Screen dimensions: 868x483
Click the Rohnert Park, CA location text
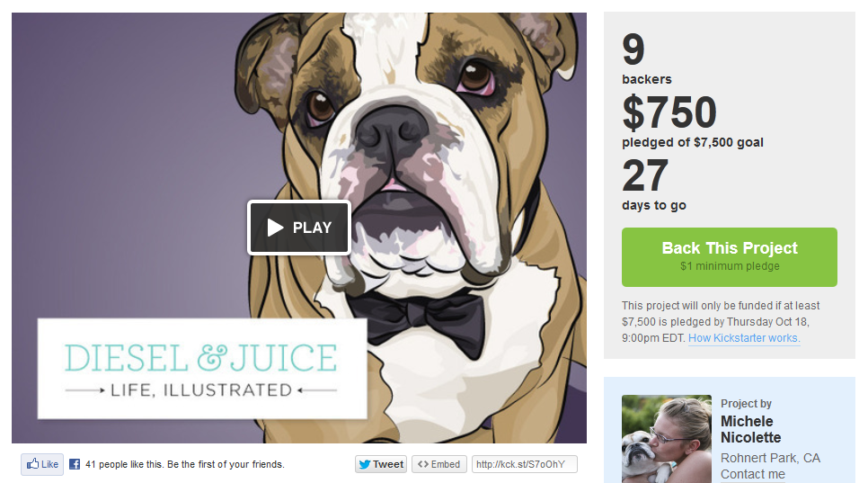coord(770,458)
